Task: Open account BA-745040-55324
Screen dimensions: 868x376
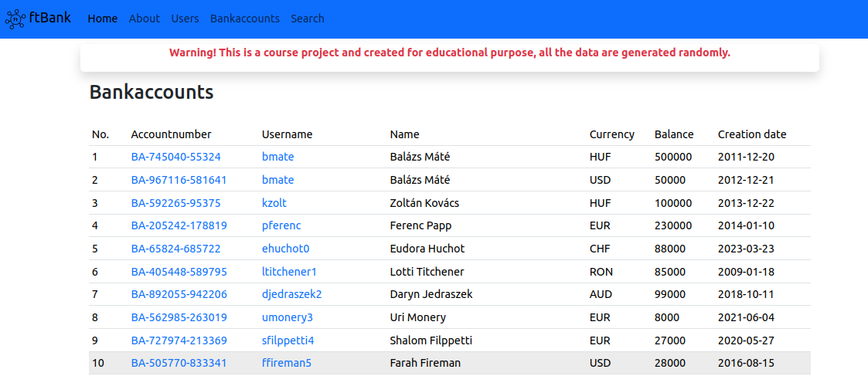Action: 176,157
